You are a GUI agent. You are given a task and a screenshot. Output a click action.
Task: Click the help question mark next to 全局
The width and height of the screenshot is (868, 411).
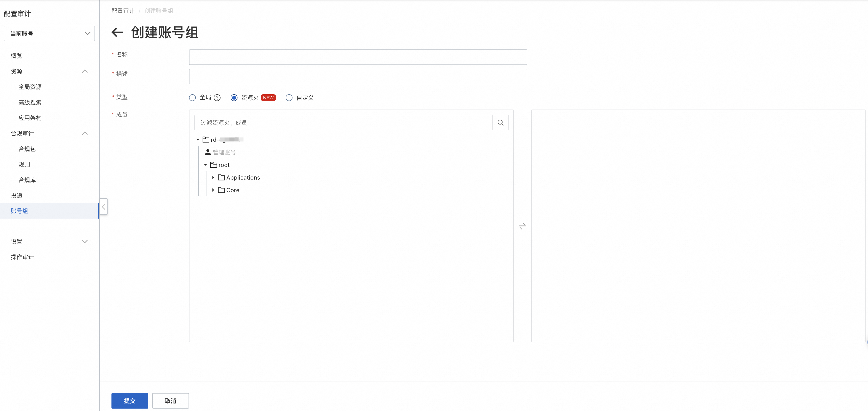[x=217, y=98]
